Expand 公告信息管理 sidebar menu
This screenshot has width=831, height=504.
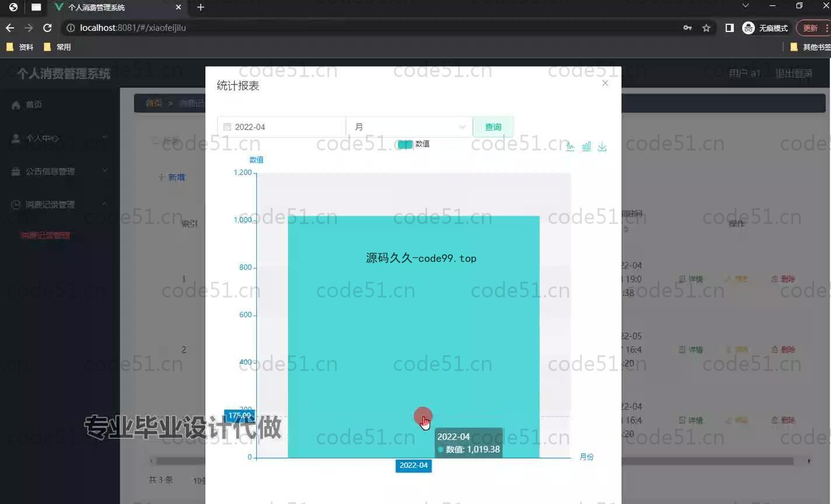click(58, 171)
